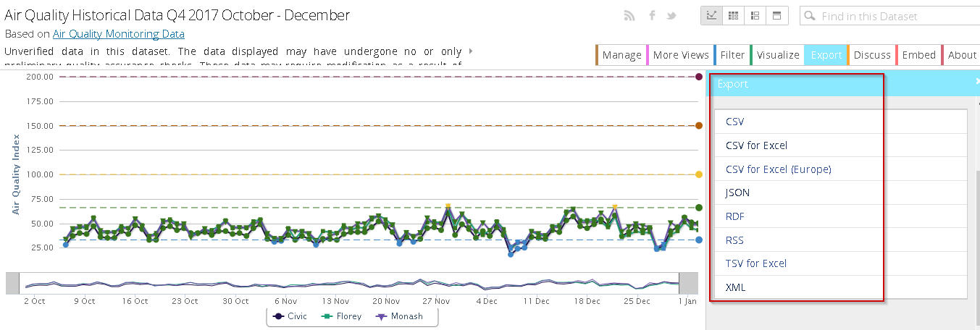Close the Export panel
This screenshot has height=330, width=980.
(977, 82)
